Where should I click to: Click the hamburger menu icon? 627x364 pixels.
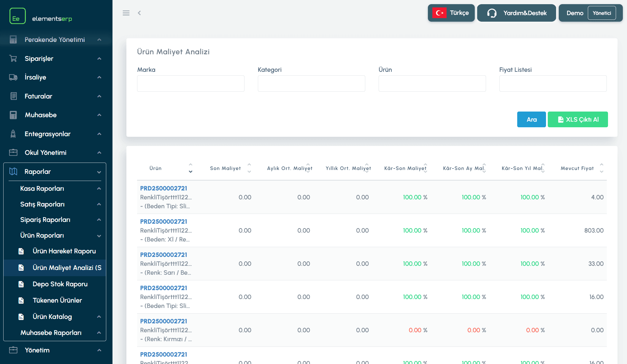coord(126,13)
